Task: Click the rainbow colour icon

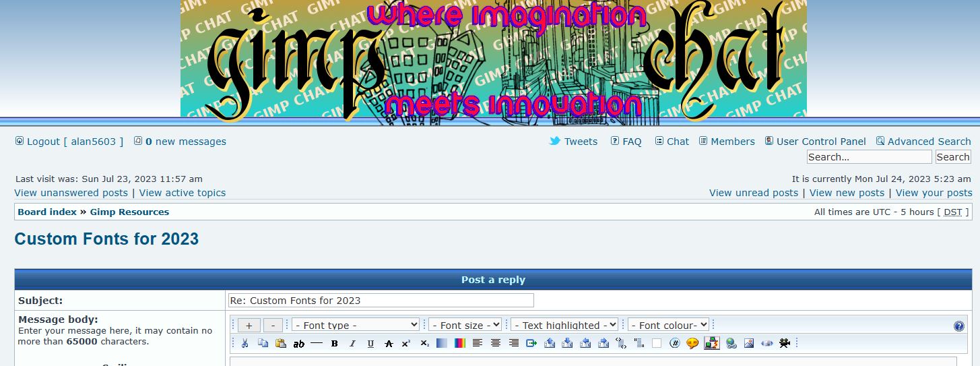Action: click(x=460, y=343)
